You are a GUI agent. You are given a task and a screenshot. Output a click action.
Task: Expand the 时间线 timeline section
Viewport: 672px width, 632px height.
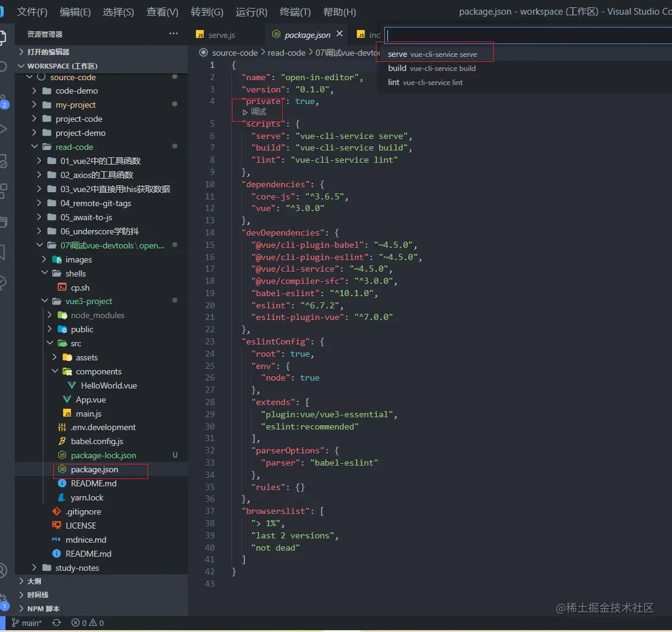point(101,595)
